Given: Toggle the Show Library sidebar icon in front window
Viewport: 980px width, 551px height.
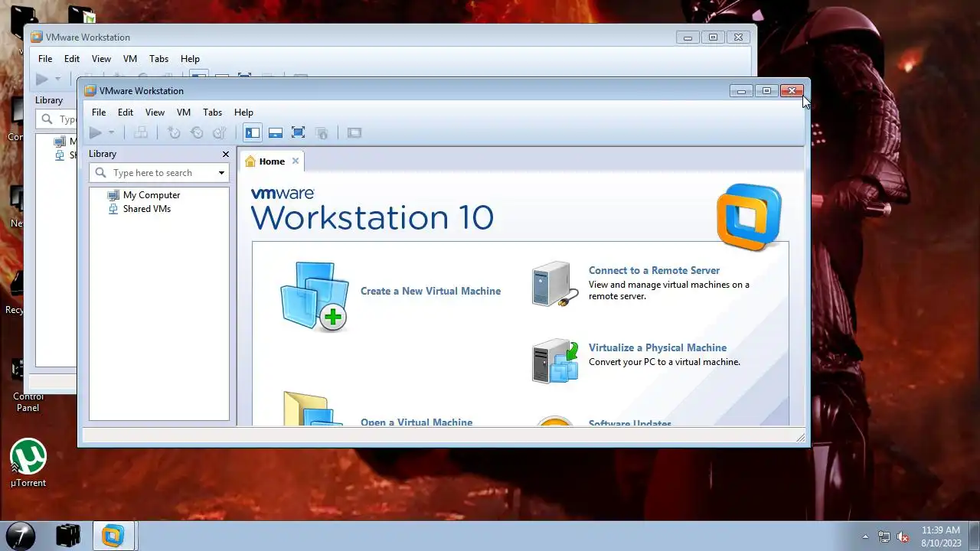Looking at the screenshot, I should [253, 133].
